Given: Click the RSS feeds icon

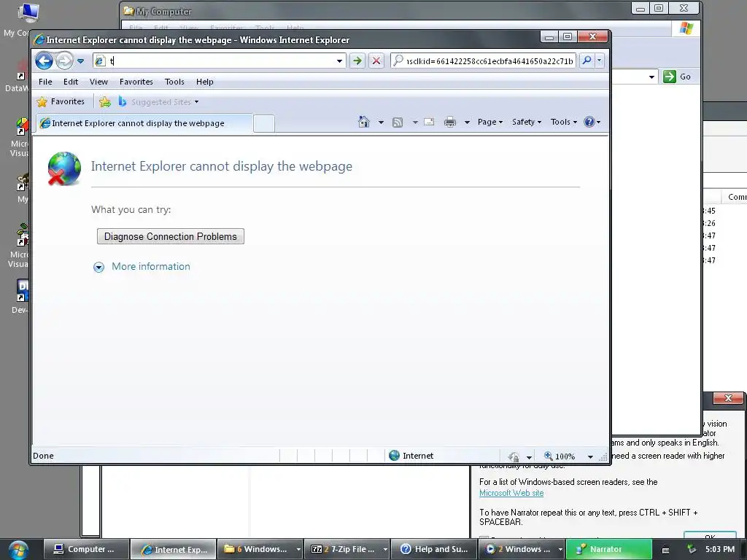Looking at the screenshot, I should point(398,122).
